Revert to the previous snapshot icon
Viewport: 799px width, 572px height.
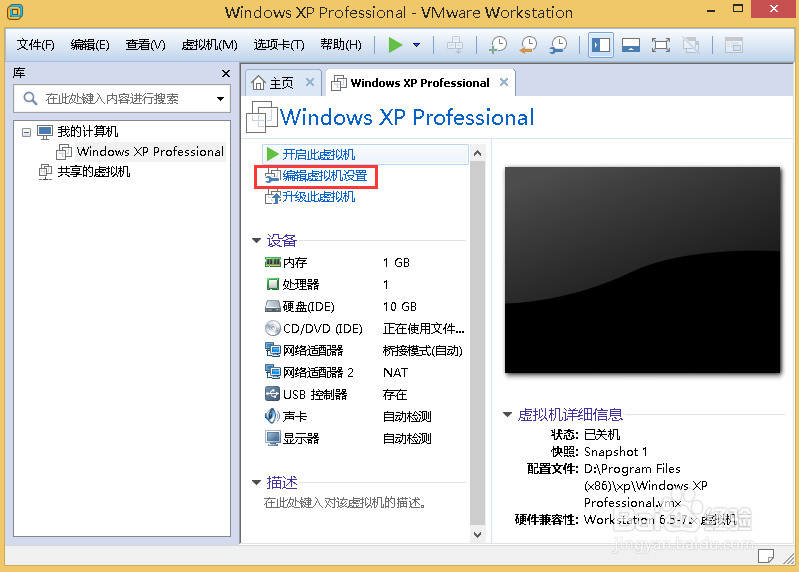[x=528, y=45]
